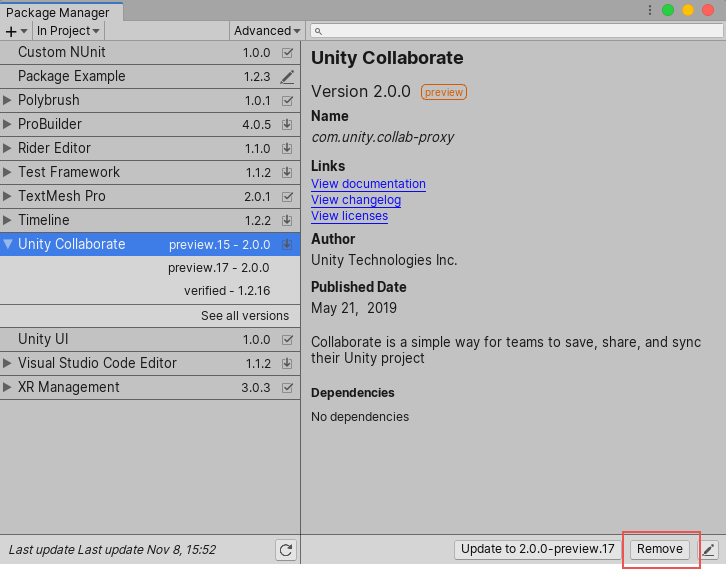Image resolution: width=726 pixels, height=574 pixels.
Task: Click the pencil edit icon beside Remove
Action: tap(709, 549)
